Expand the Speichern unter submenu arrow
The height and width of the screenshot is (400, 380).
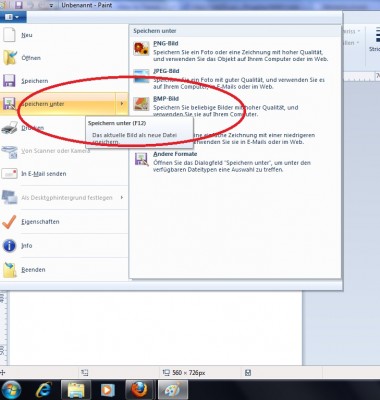122,104
